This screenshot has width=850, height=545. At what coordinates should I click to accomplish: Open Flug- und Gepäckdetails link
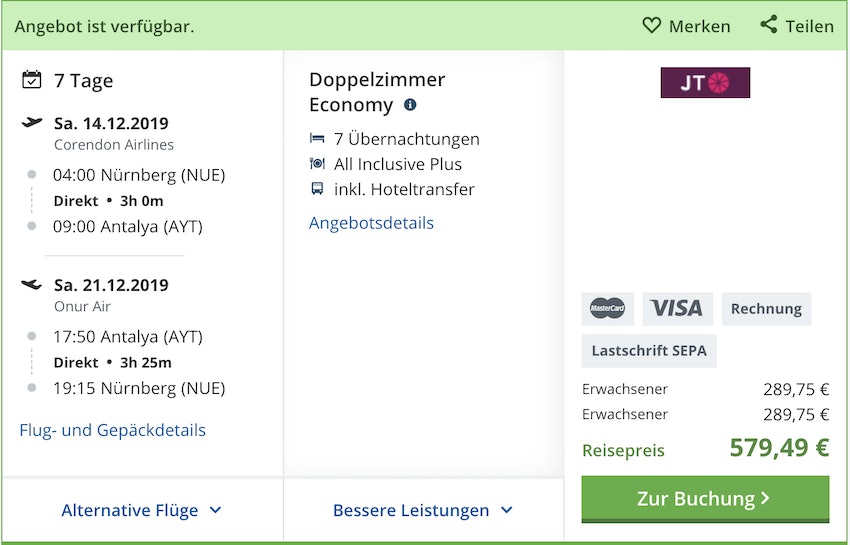point(112,430)
